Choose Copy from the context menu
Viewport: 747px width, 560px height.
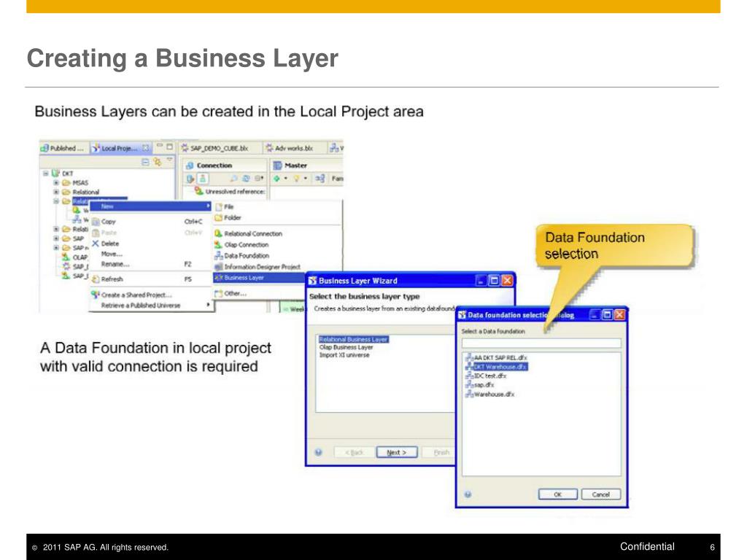pyautogui.click(x=150, y=222)
